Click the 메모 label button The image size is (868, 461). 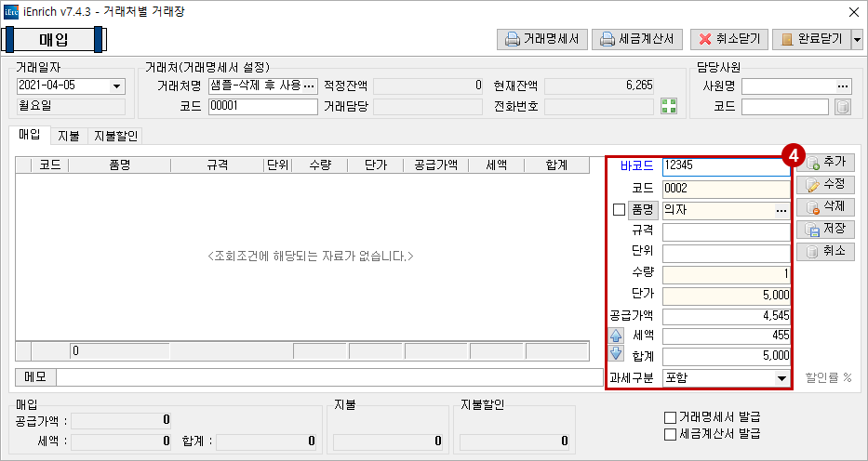point(35,377)
